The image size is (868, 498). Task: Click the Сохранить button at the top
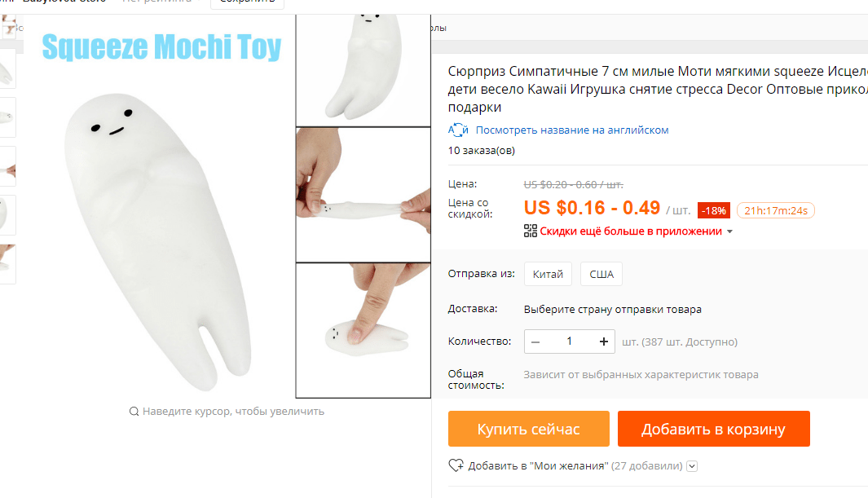click(248, 2)
